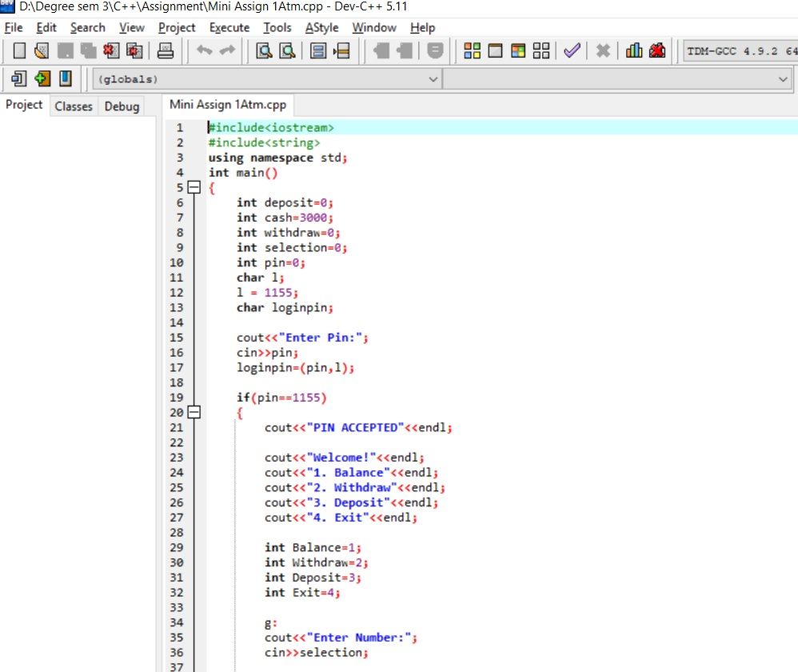Compile and run the project
Screen dimensions: 798x672
[517, 50]
